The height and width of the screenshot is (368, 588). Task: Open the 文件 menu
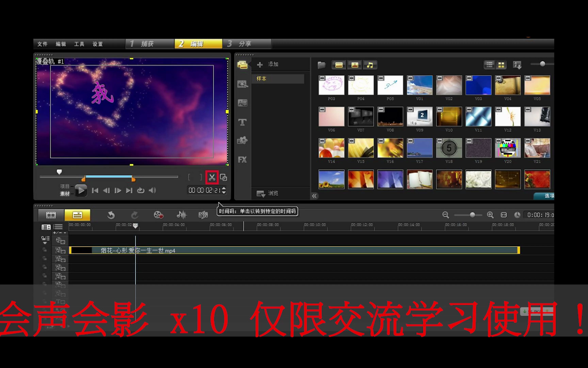point(42,44)
